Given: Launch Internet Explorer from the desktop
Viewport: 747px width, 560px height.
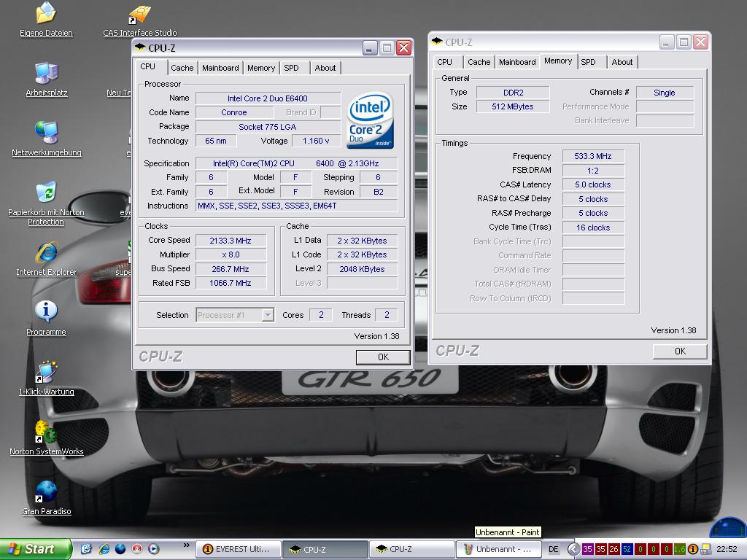Looking at the screenshot, I should (46, 260).
